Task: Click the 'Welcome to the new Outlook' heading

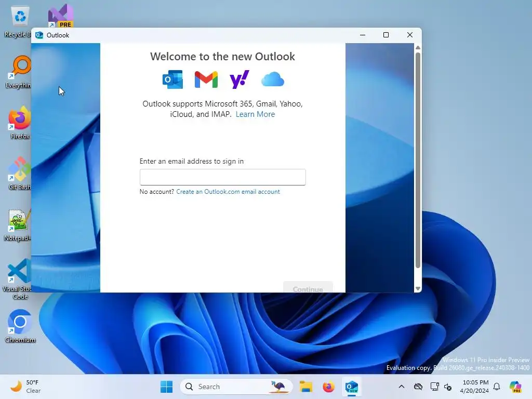Action: pyautogui.click(x=222, y=56)
